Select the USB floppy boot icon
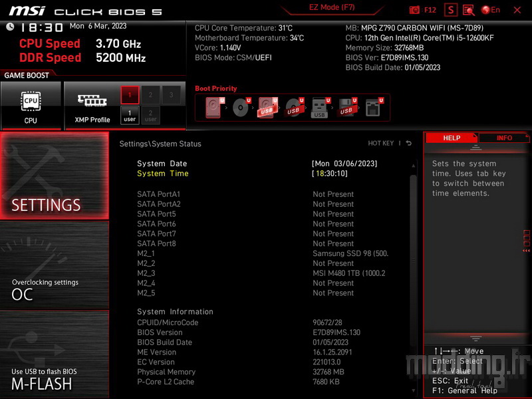 tap(346, 107)
